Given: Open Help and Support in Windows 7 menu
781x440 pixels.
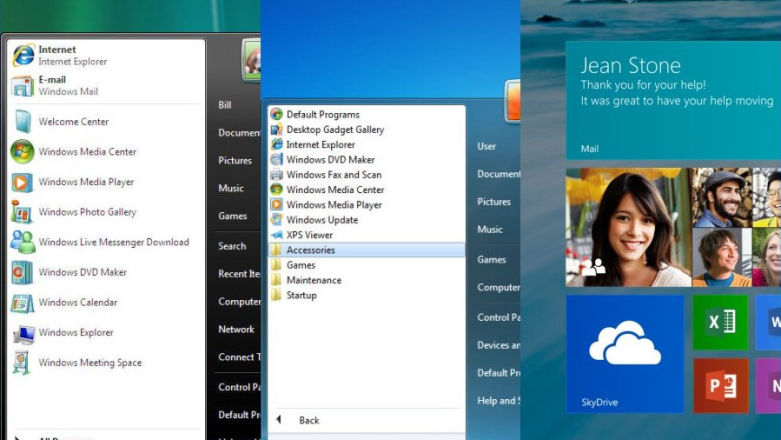Looking at the screenshot, I should (x=498, y=401).
